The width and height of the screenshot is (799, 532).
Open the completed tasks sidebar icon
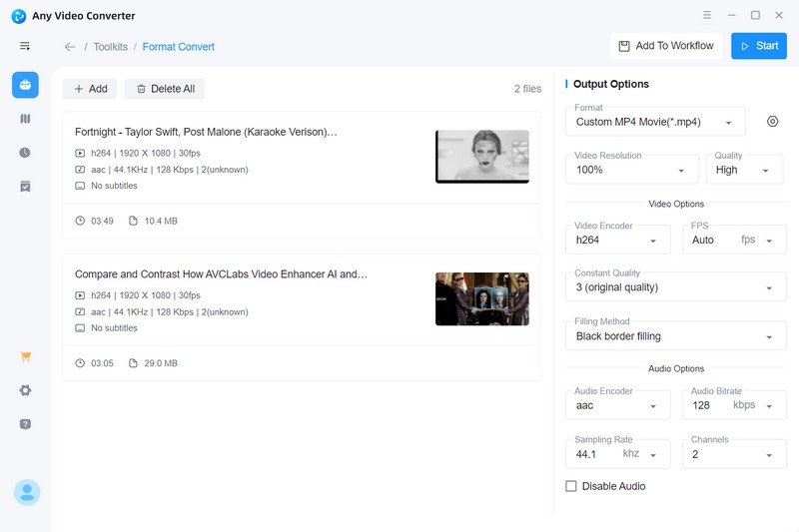click(25, 187)
